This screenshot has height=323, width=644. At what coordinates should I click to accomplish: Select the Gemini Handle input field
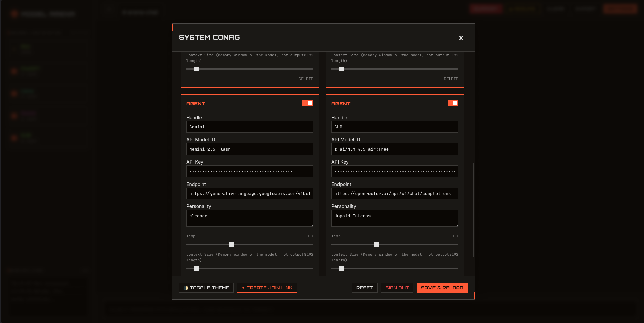coord(249,127)
